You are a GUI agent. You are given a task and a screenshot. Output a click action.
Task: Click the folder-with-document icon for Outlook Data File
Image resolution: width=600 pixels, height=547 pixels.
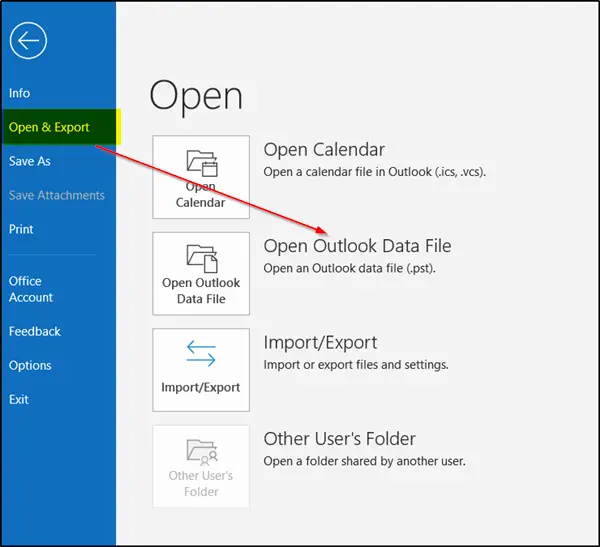coord(202,258)
